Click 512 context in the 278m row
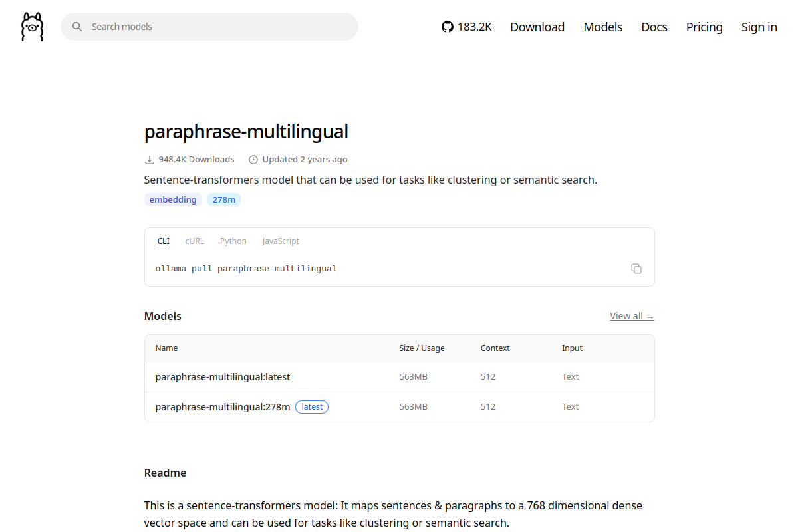 point(488,407)
